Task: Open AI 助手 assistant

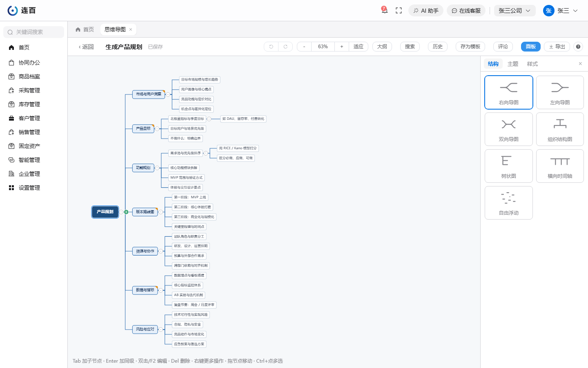Action: click(x=426, y=11)
